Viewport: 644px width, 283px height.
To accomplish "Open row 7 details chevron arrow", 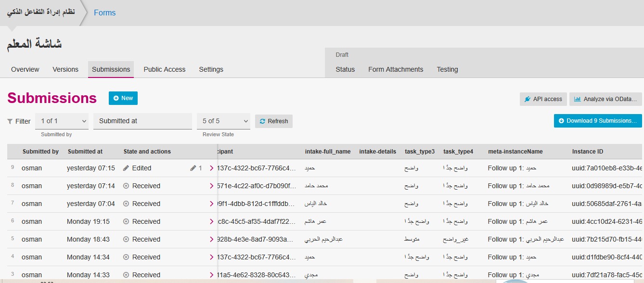I will pos(211,204).
